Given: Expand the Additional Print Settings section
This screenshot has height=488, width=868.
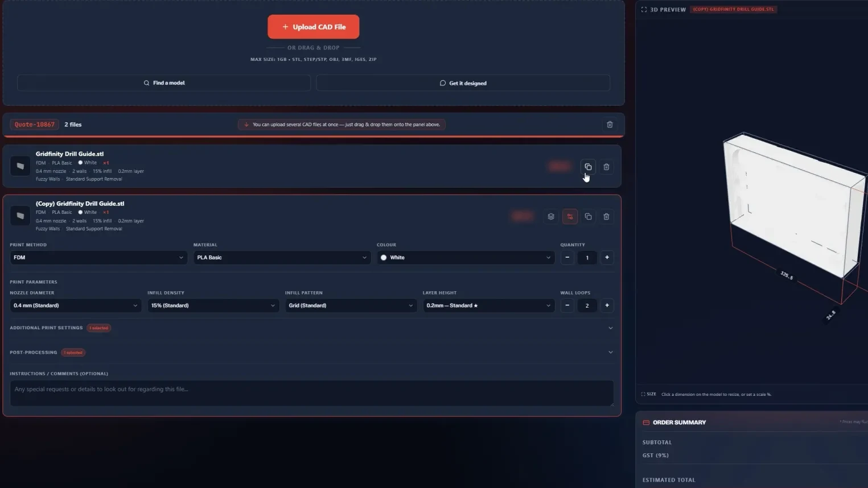Looking at the screenshot, I should click(311, 328).
